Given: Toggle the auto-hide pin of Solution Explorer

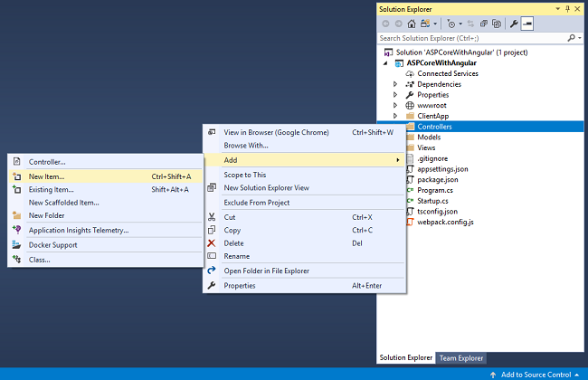Looking at the screenshot, I should click(x=567, y=9).
